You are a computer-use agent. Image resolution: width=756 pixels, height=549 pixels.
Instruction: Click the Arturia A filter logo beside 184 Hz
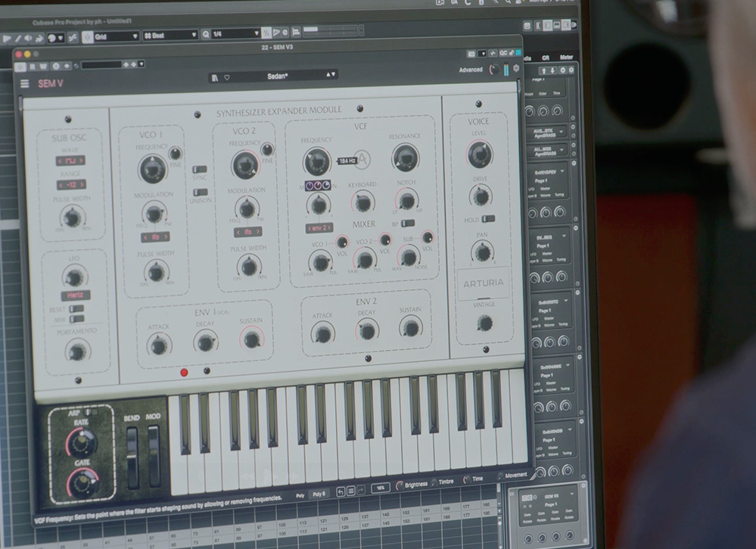coord(362,159)
